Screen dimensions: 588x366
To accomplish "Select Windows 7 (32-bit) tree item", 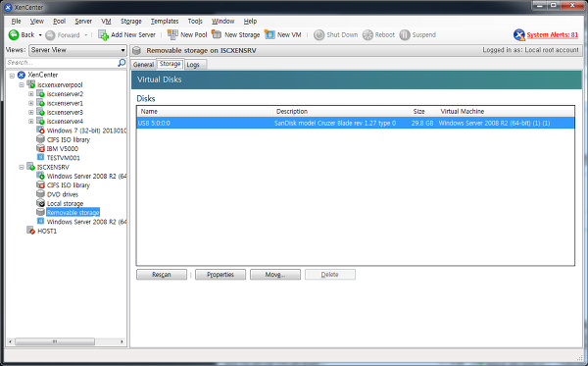I will [x=86, y=131].
